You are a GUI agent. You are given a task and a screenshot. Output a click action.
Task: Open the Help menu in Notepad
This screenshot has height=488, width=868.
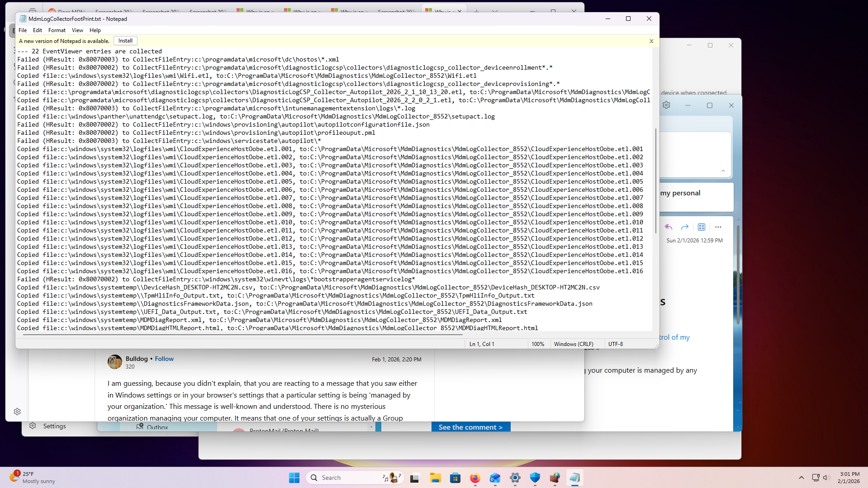pos(95,30)
